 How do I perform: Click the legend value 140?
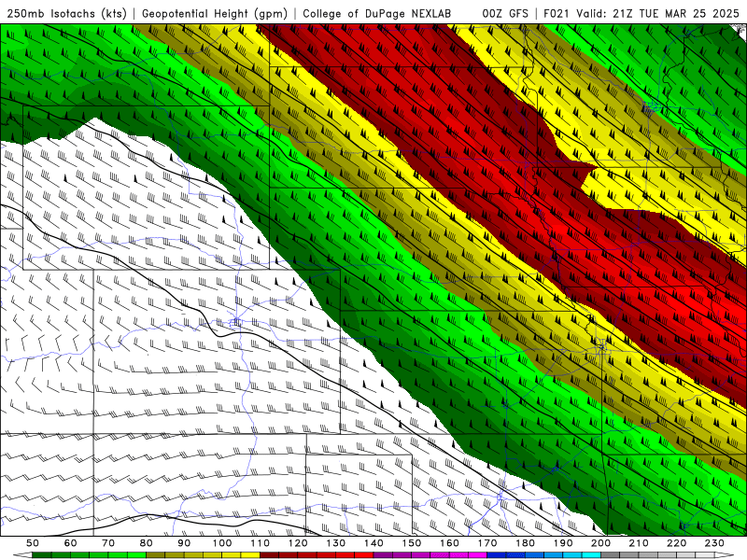point(373,543)
